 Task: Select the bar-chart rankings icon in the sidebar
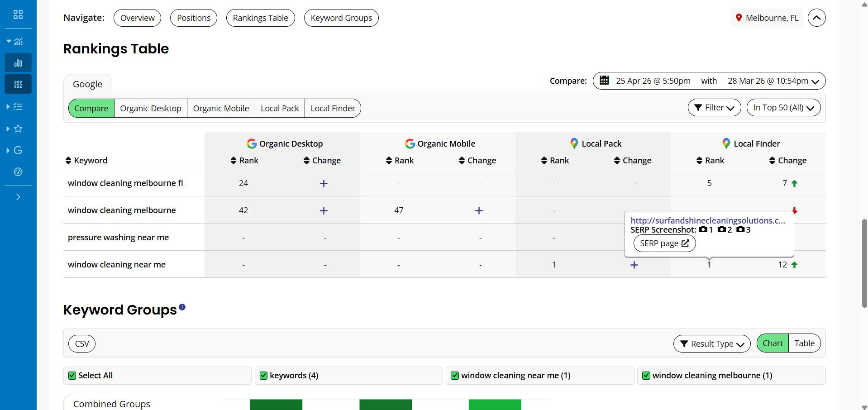coord(18,62)
